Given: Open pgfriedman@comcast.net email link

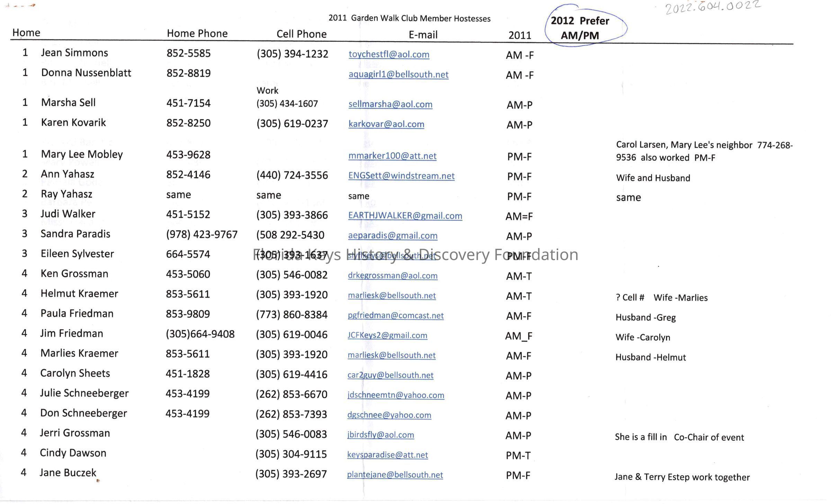Looking at the screenshot, I should pyautogui.click(x=395, y=315).
